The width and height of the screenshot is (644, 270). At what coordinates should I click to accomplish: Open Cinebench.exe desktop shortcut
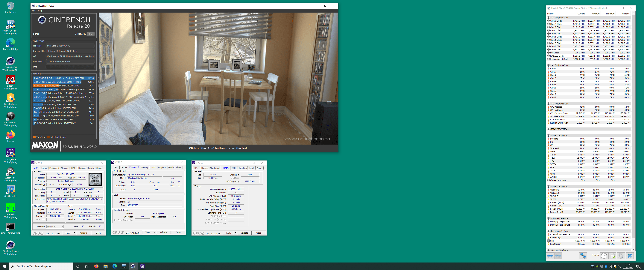coord(10,248)
